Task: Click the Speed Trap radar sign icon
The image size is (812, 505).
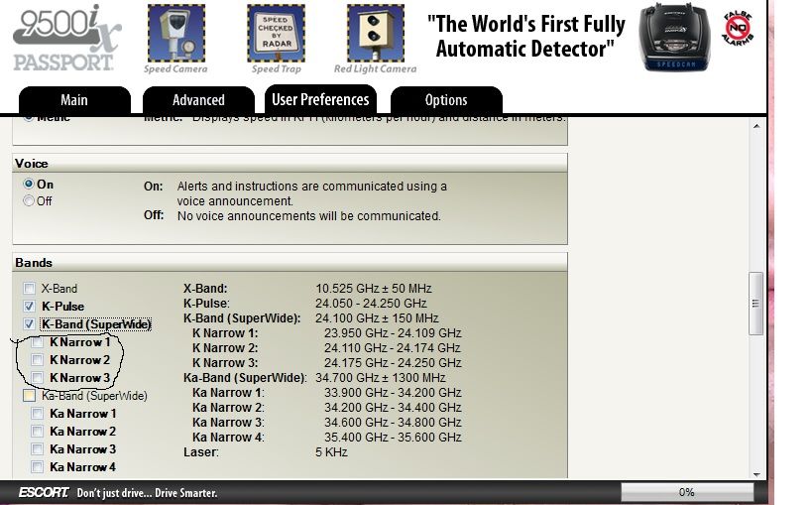Action: pyautogui.click(x=276, y=34)
